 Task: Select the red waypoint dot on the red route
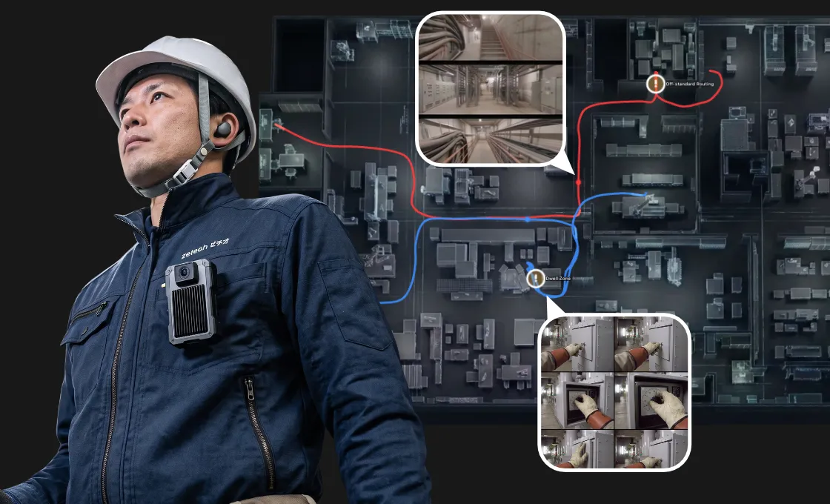click(x=578, y=182)
